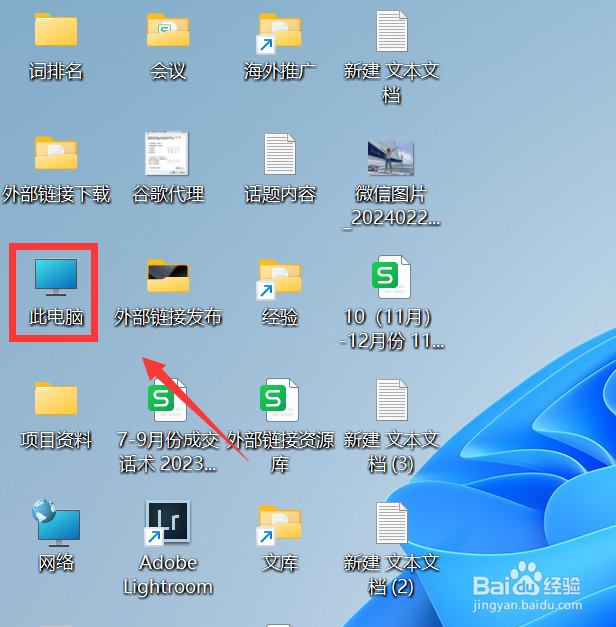Screen dimensions: 616x627
Task: Select the 外部链接下载 folder icon
Action: pos(56,153)
